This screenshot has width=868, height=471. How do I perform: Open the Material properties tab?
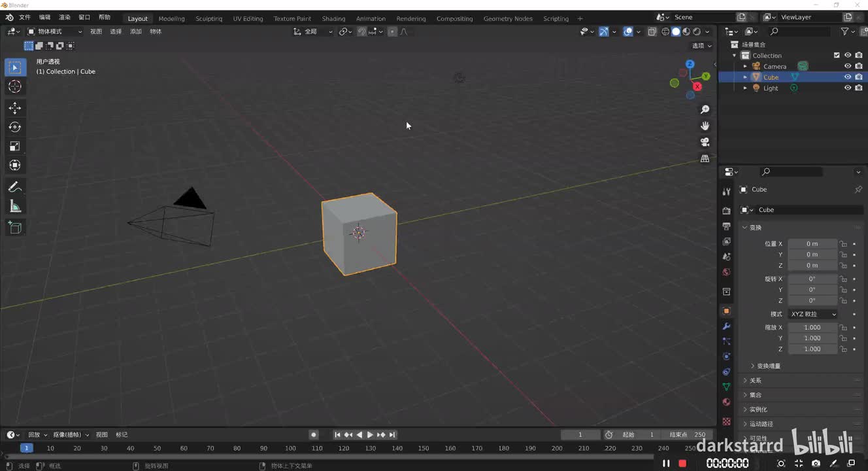tap(726, 402)
